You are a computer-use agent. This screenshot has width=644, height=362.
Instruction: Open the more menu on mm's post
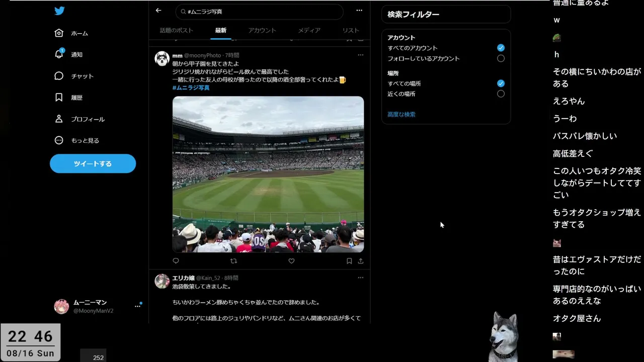coord(360,55)
